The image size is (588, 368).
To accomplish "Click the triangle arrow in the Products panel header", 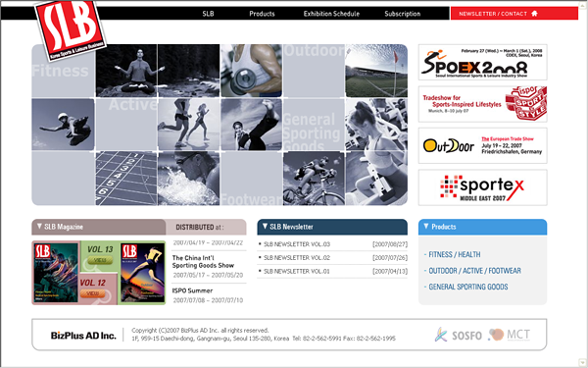I will tap(426, 226).
